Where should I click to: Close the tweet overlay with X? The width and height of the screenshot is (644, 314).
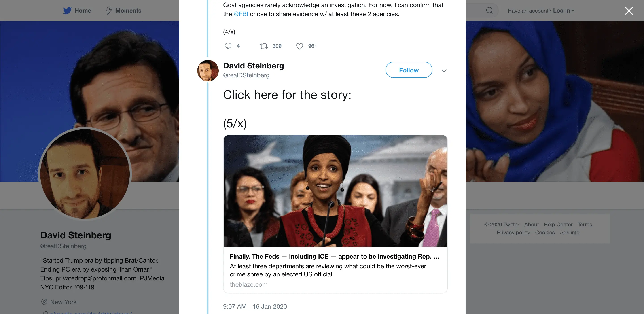(x=629, y=11)
